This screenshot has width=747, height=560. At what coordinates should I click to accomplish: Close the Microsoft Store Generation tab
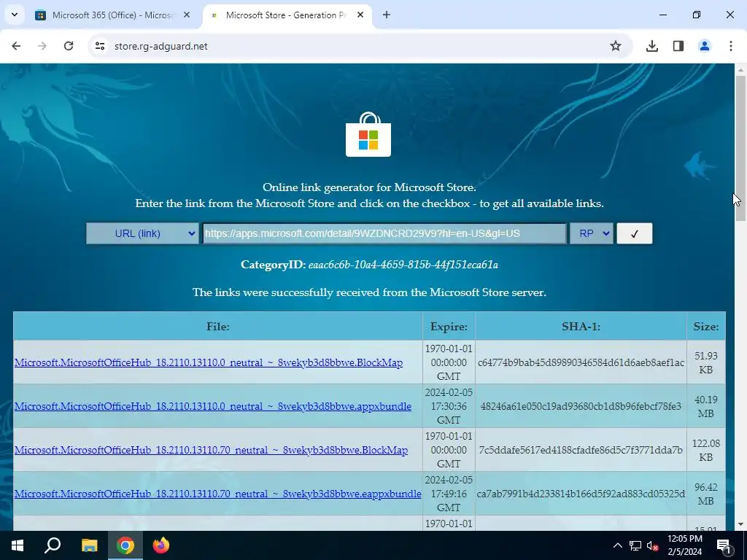pyautogui.click(x=360, y=15)
